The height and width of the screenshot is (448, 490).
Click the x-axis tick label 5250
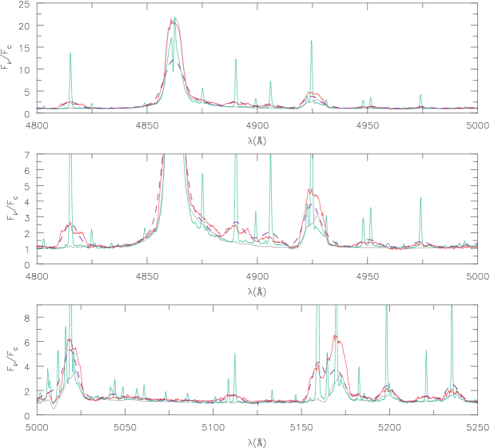coord(478,427)
